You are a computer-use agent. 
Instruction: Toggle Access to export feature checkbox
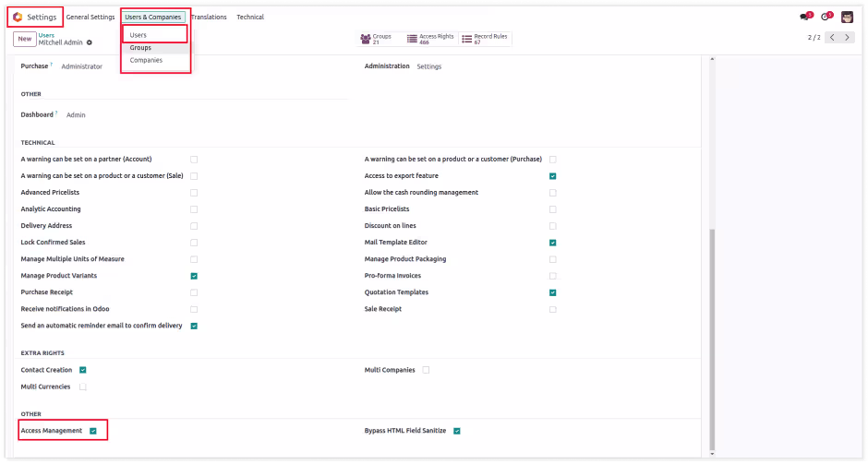pyautogui.click(x=552, y=176)
